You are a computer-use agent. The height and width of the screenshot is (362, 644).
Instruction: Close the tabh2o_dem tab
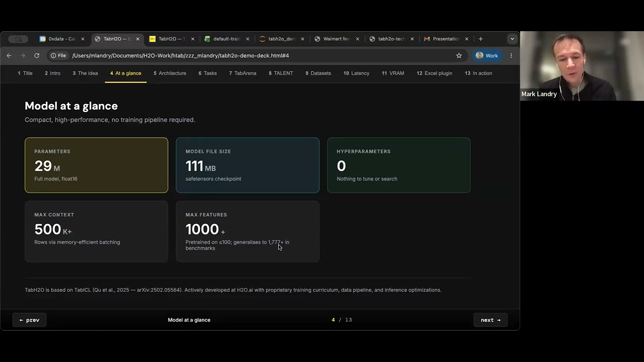(302, 39)
